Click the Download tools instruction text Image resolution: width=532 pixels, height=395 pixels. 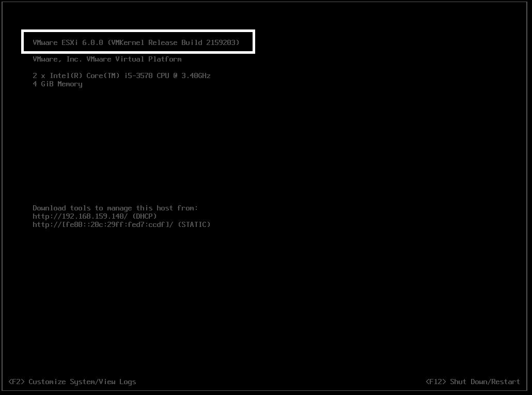click(x=116, y=208)
